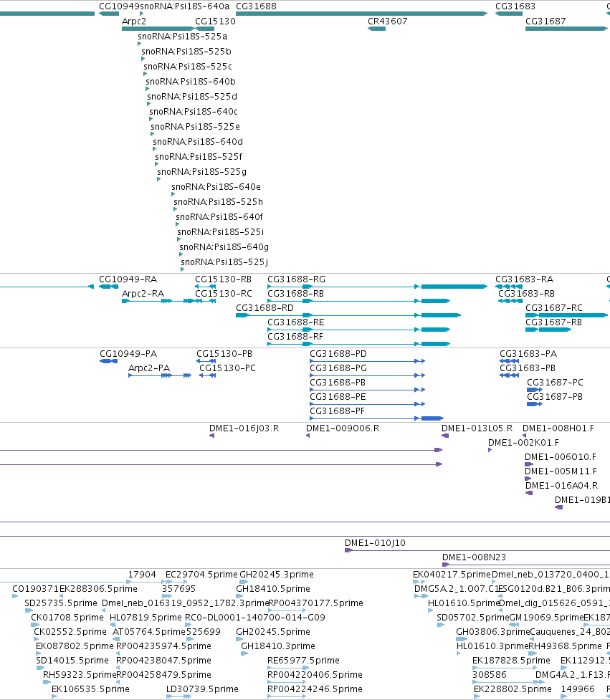Select the Arpc2 gene label
Image resolution: width=610 pixels, height=700 pixels.
pos(134,21)
